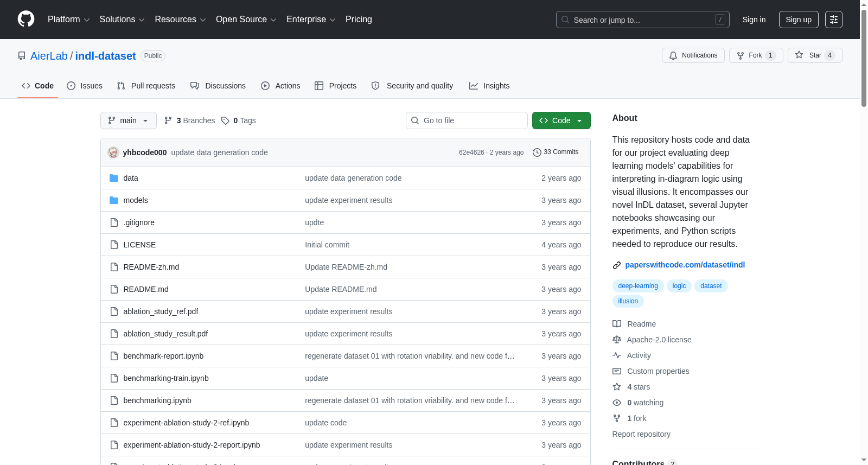Open the command palette icon button

[x=834, y=20]
